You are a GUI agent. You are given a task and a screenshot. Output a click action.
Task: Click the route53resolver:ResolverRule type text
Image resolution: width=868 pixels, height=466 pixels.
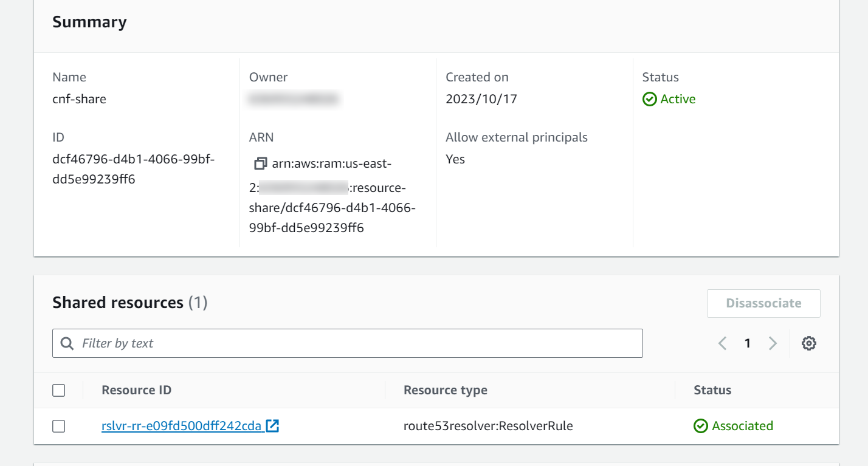click(x=488, y=426)
